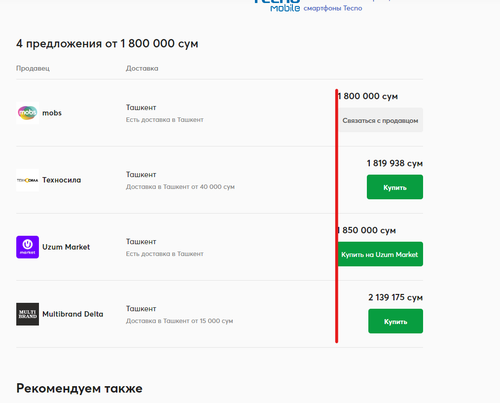The height and width of the screenshot is (403, 500).
Task: Click Продавец column header
Action: [x=33, y=68]
